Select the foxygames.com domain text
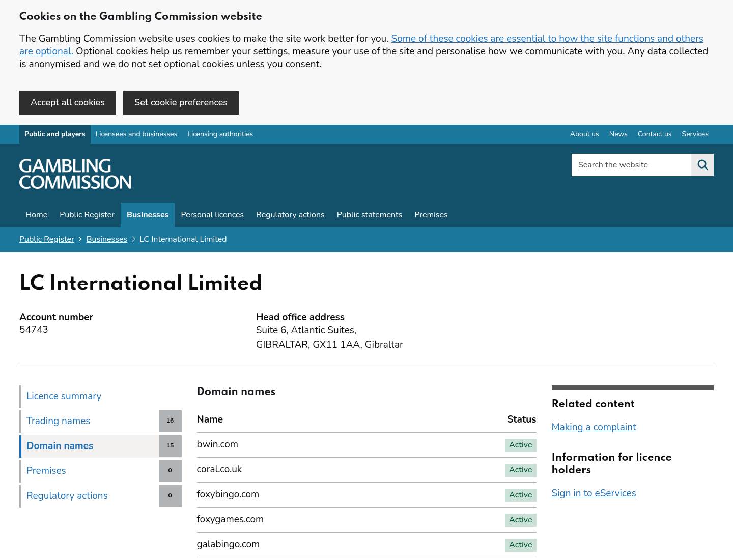The image size is (733, 560). tap(230, 519)
